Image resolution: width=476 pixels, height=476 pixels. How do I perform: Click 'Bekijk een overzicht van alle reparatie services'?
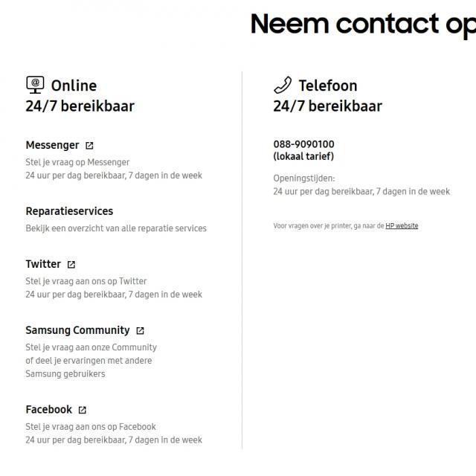[116, 228]
